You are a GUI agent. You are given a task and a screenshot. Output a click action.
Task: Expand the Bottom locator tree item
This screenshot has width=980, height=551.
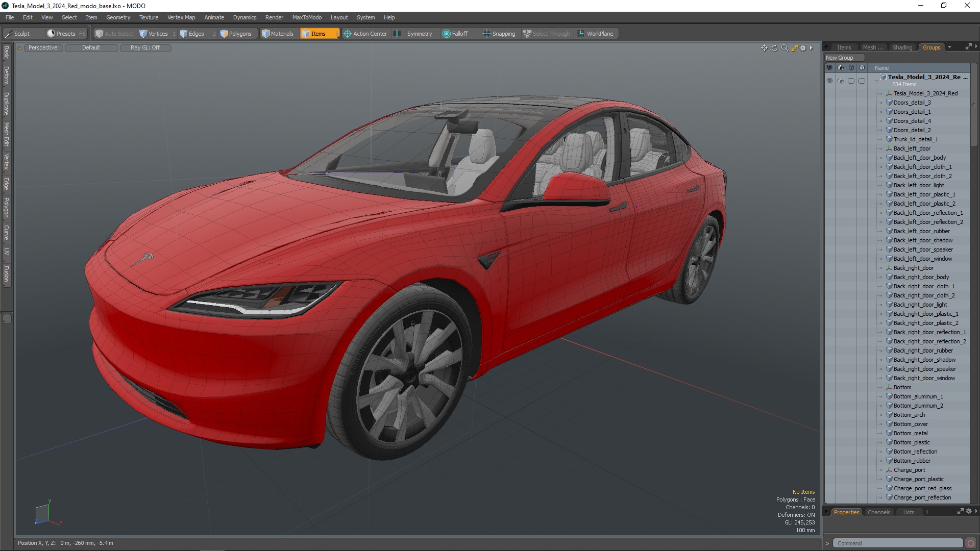click(x=881, y=388)
